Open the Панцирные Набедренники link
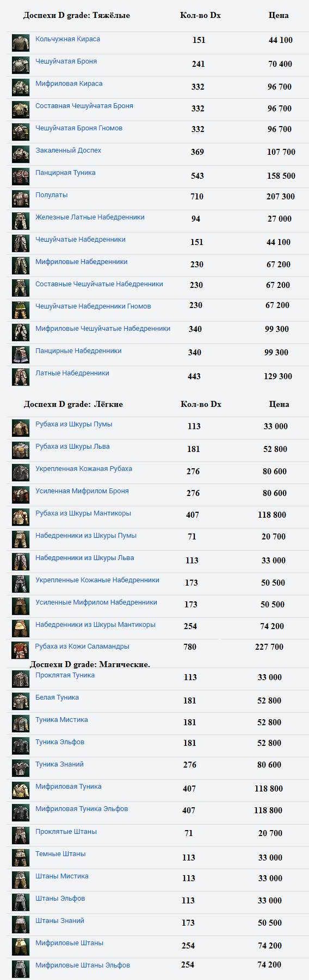Viewport: 309px width, 980px height. [78, 351]
